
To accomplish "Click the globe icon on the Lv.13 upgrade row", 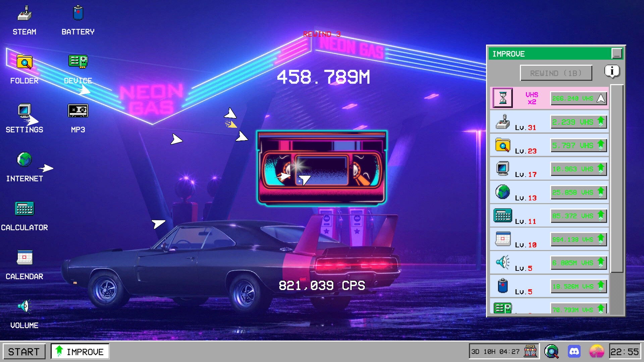I will 502,192.
